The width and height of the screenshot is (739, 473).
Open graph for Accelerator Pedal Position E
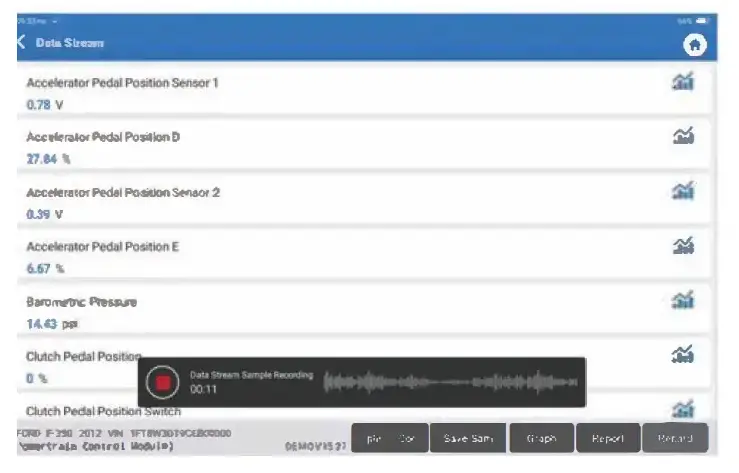pyautogui.click(x=683, y=245)
